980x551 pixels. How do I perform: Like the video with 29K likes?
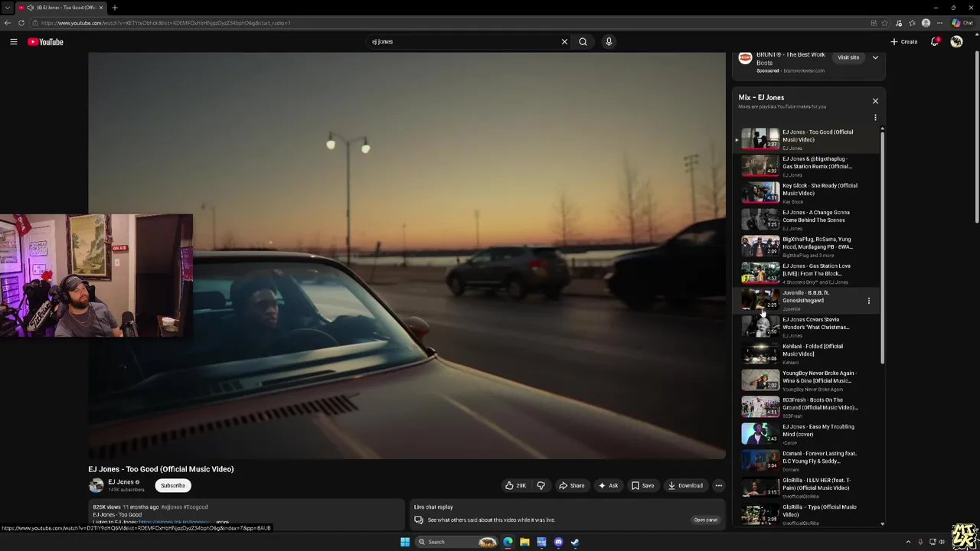[515, 485]
